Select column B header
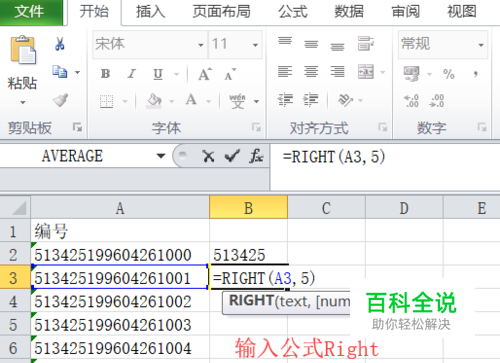 pyautogui.click(x=248, y=208)
